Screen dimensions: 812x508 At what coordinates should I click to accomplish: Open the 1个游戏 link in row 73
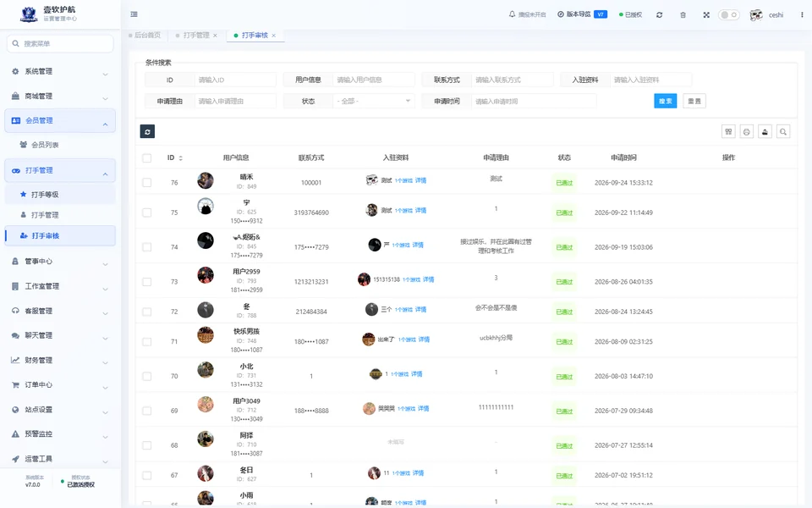click(412, 279)
